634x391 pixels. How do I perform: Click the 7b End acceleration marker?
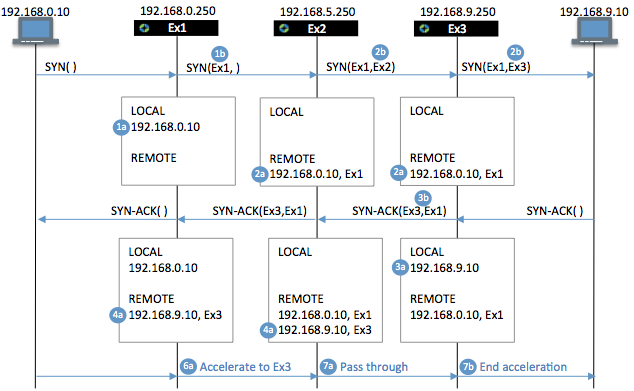pyautogui.click(x=468, y=366)
